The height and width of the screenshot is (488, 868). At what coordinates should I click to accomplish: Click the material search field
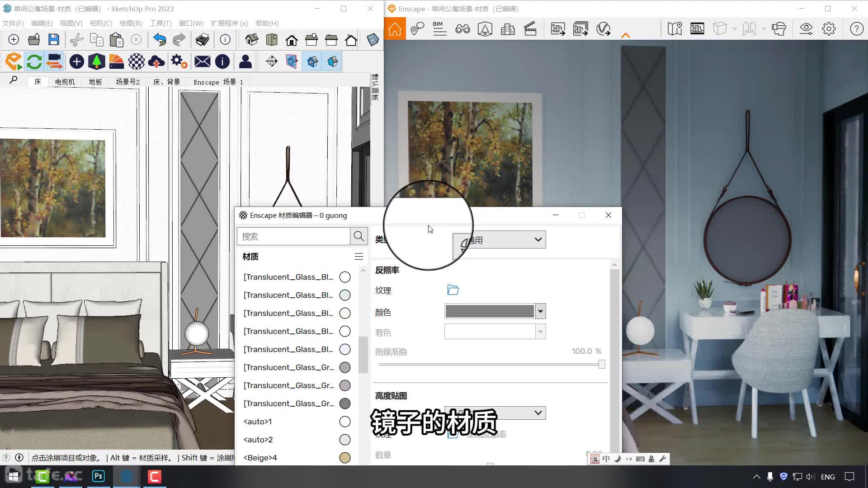(x=293, y=236)
